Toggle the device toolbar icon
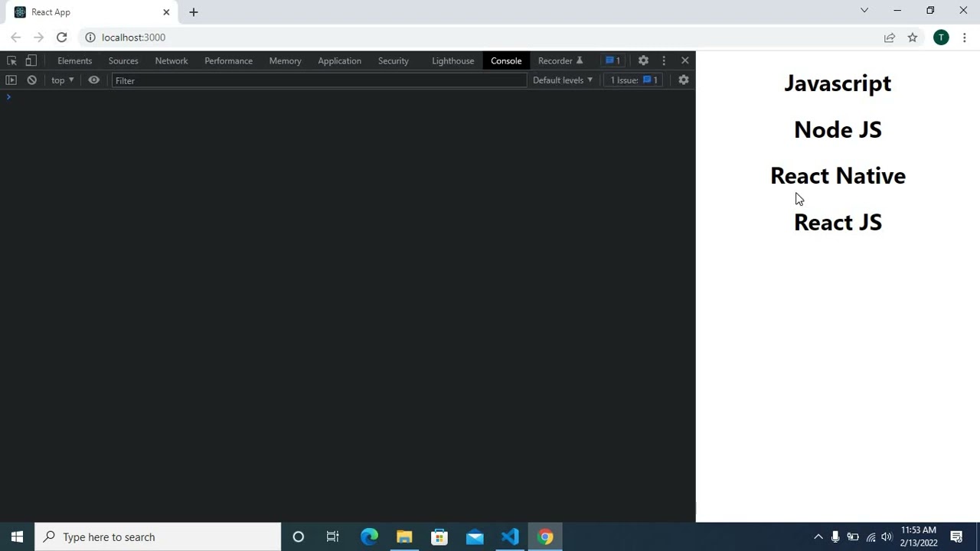This screenshot has height=551, width=980. tap(31, 60)
